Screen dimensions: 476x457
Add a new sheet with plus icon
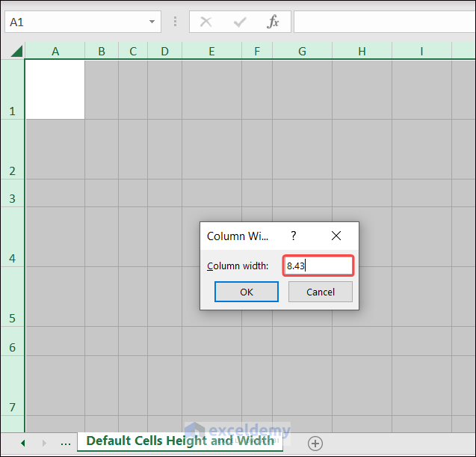pyautogui.click(x=315, y=444)
